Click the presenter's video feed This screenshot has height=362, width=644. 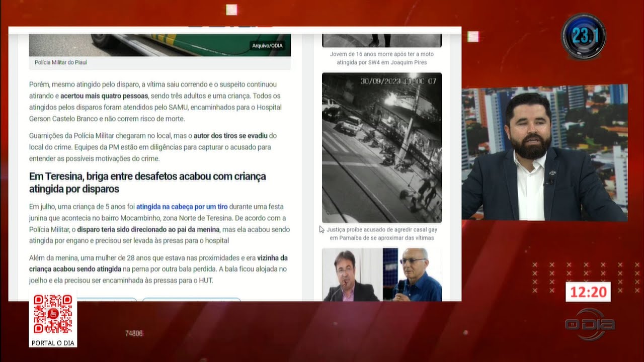pyautogui.click(x=544, y=153)
